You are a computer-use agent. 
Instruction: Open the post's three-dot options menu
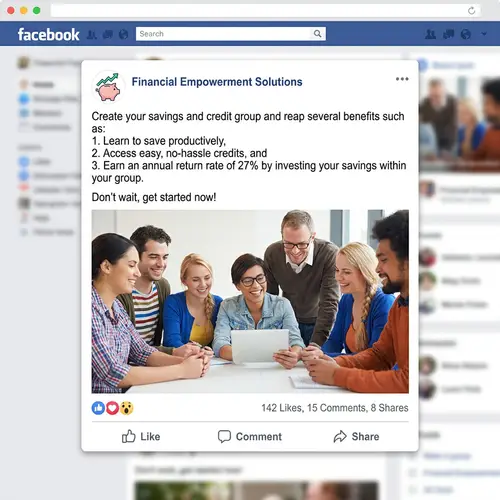tap(402, 79)
